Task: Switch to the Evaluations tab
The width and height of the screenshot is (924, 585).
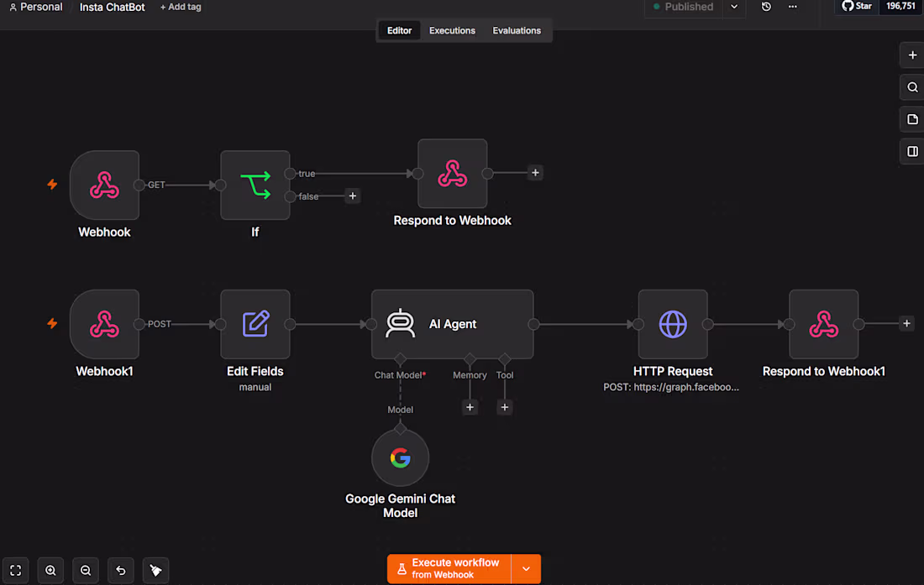Action: (517, 30)
